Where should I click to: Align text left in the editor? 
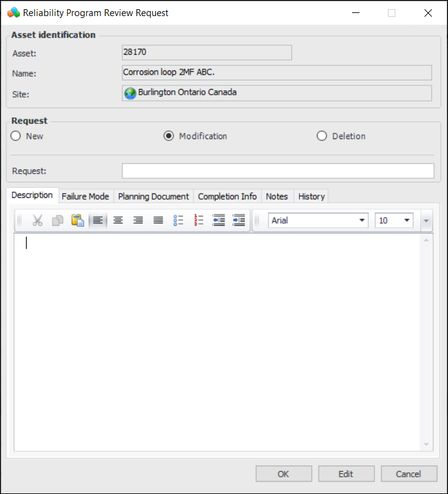[x=98, y=220]
